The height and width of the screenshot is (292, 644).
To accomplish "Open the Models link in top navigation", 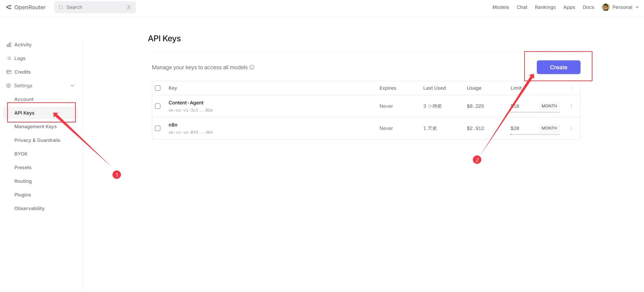I will (500, 7).
